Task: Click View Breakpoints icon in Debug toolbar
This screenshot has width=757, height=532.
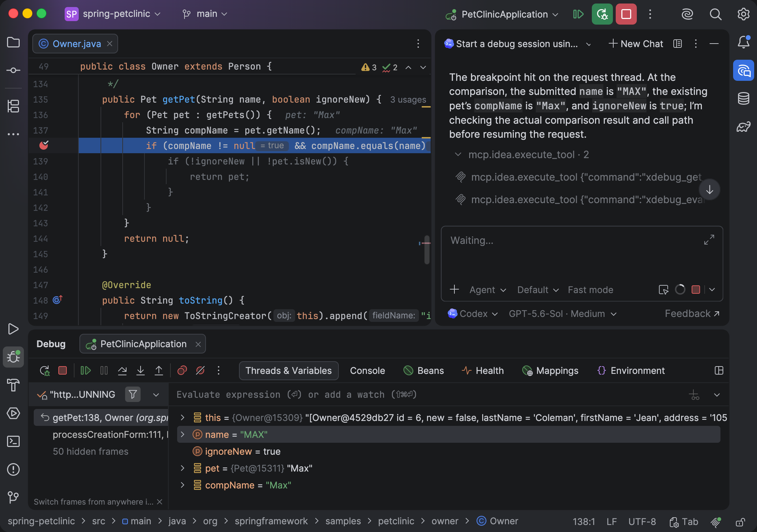Action: [x=182, y=371]
